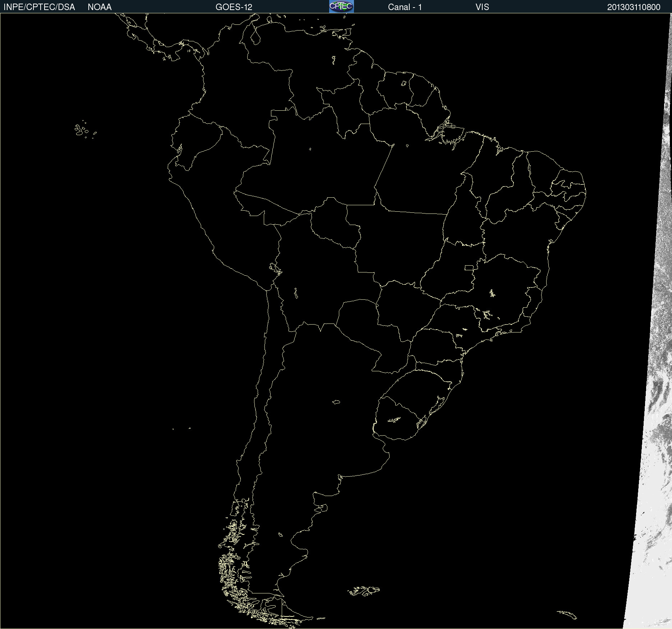Click the CPTEC logo in header
672x629 pixels.
pyautogui.click(x=341, y=6)
